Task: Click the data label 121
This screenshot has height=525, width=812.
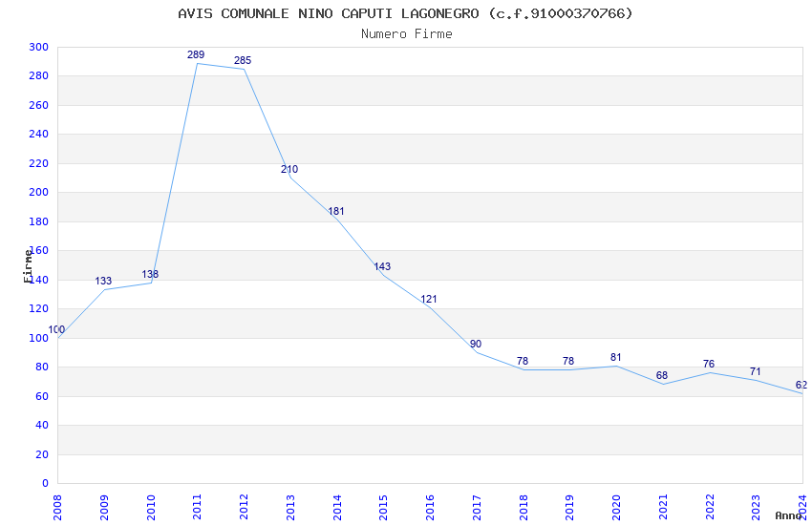Action: pos(429,299)
